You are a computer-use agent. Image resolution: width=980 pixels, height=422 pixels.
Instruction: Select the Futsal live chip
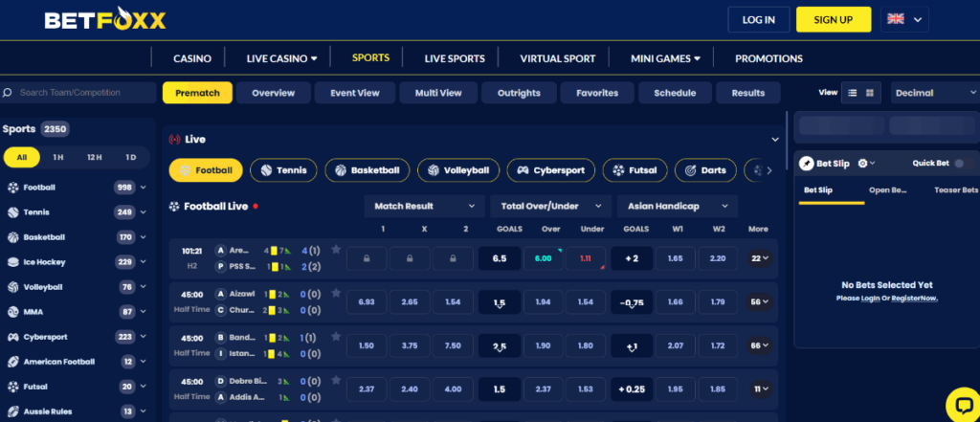(x=635, y=170)
